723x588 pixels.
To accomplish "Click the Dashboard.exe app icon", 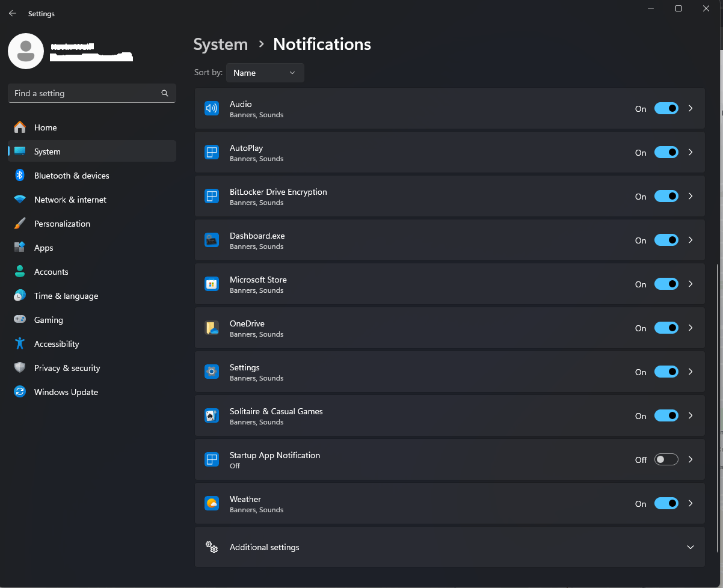I will pos(211,240).
